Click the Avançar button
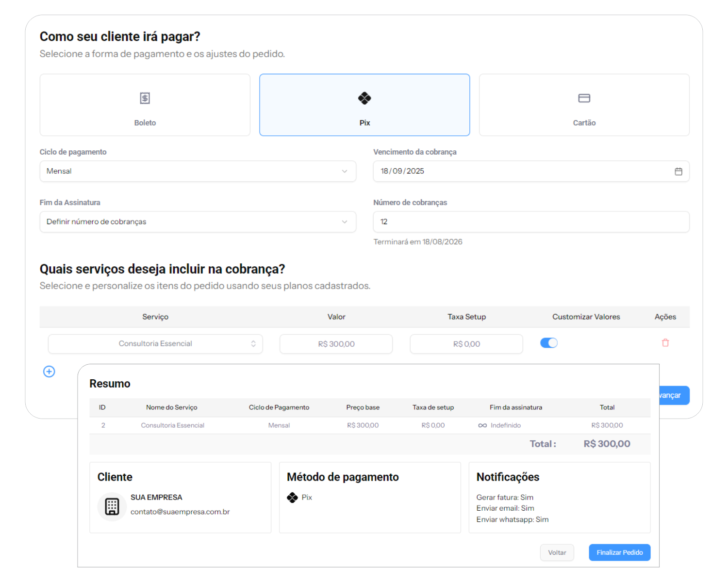Viewport: 728px width, 582px height. [x=674, y=395]
